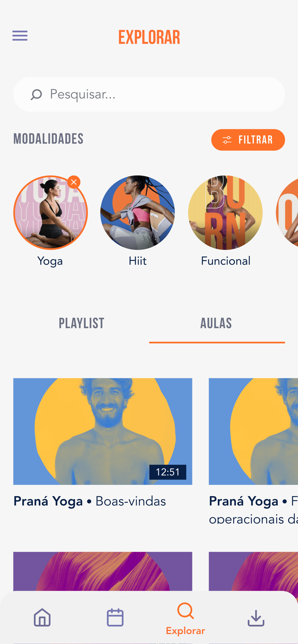The width and height of the screenshot is (298, 644).
Task: Switch to the Aulas tab
Action: [x=217, y=323]
